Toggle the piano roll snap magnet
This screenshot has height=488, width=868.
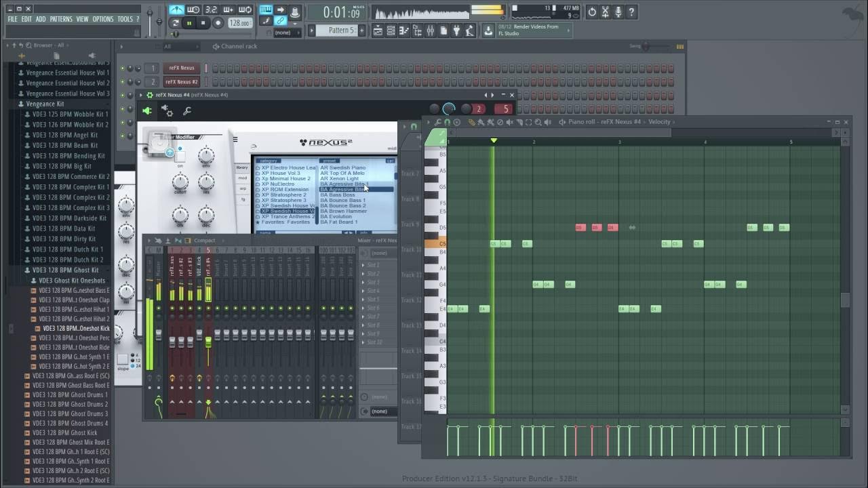point(447,122)
